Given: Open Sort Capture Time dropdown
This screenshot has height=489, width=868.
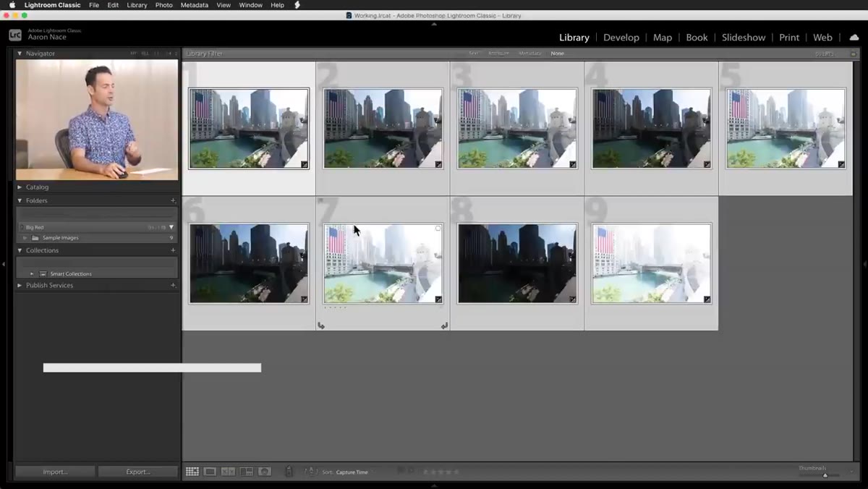Looking at the screenshot, I should pyautogui.click(x=352, y=472).
